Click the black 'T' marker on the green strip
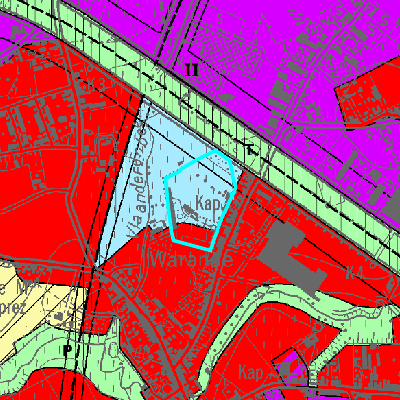Viewport: 400px width, 400px height. [251, 150]
